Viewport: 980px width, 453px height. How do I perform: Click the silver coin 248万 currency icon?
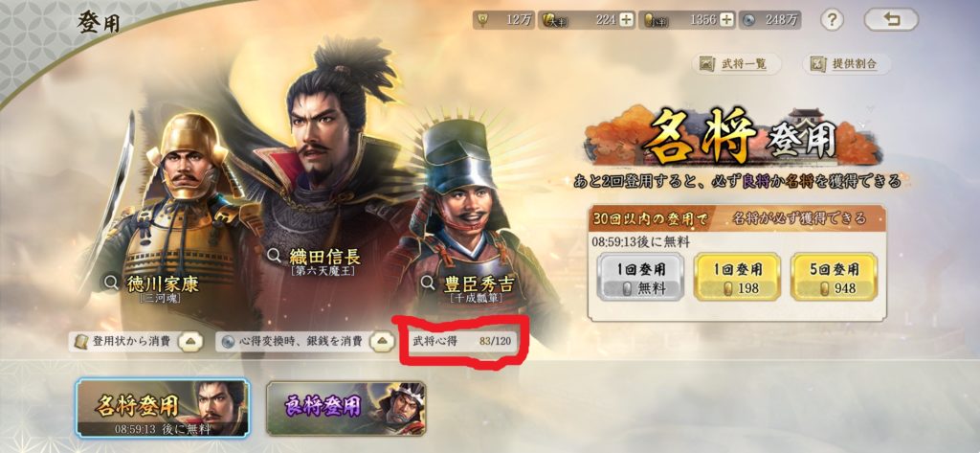[x=748, y=21]
